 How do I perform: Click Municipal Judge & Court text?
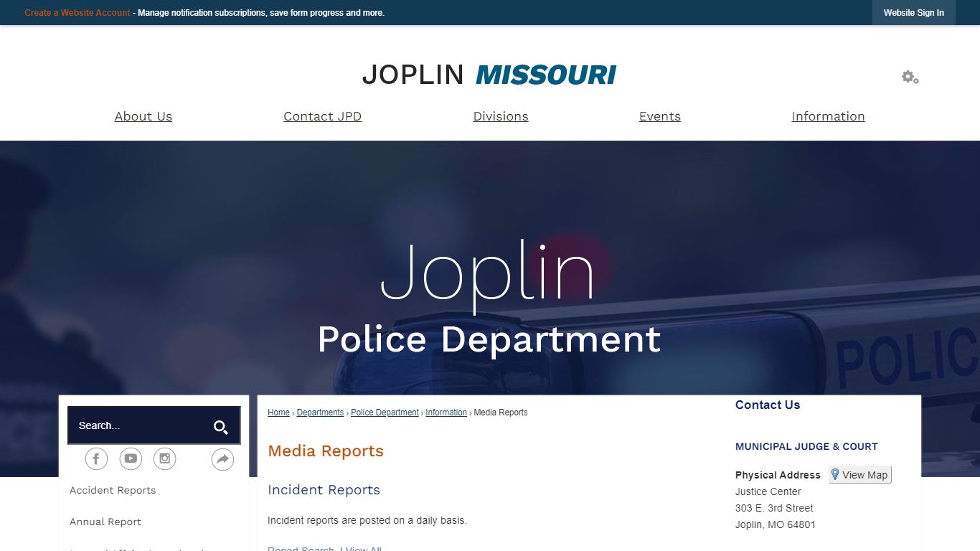tap(806, 446)
